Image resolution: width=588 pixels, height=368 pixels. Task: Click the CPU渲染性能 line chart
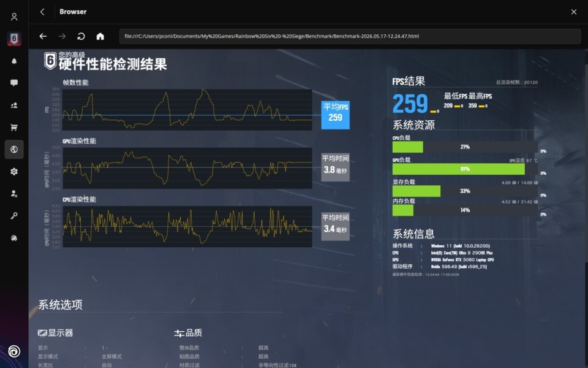click(x=187, y=226)
